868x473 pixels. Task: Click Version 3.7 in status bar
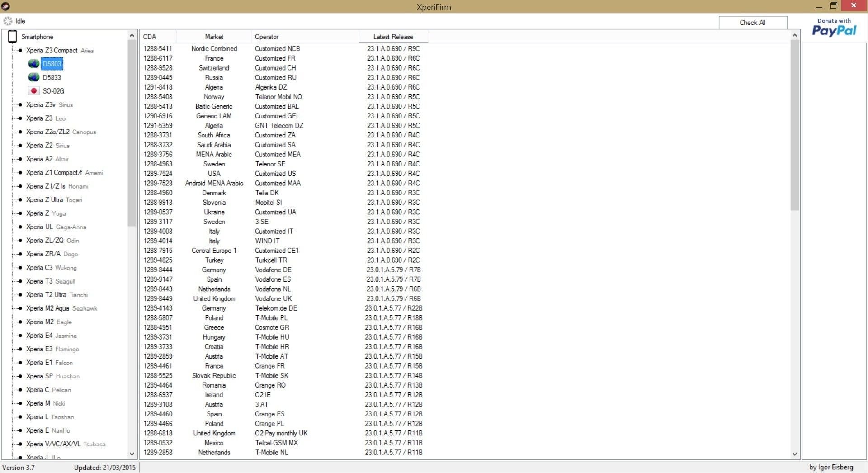coord(19,468)
